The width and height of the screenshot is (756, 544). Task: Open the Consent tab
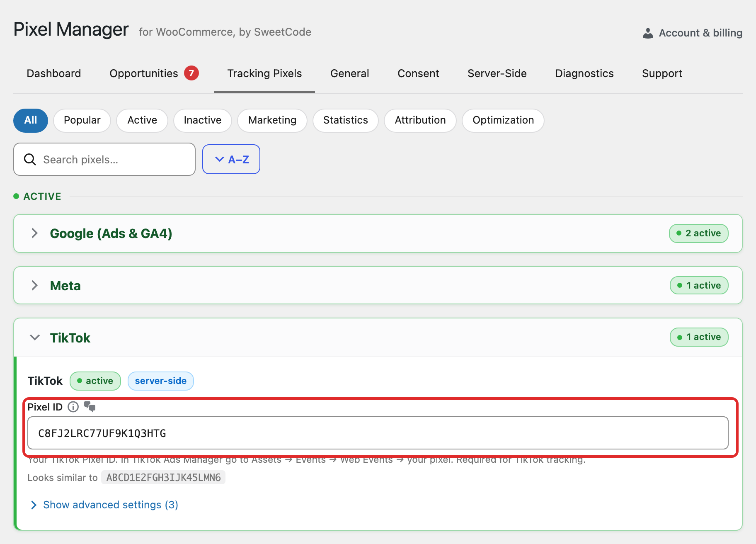pyautogui.click(x=418, y=73)
